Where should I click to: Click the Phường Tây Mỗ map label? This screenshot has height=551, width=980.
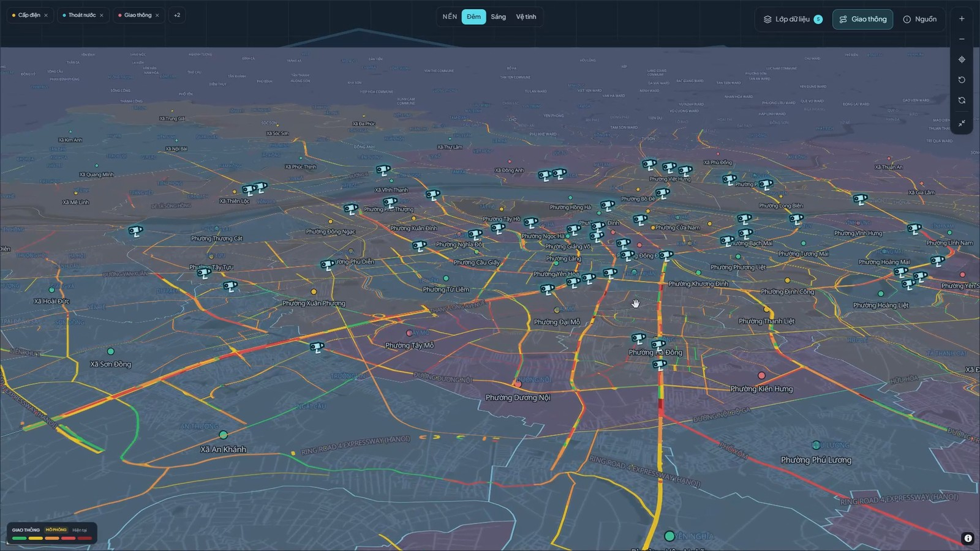[410, 345]
